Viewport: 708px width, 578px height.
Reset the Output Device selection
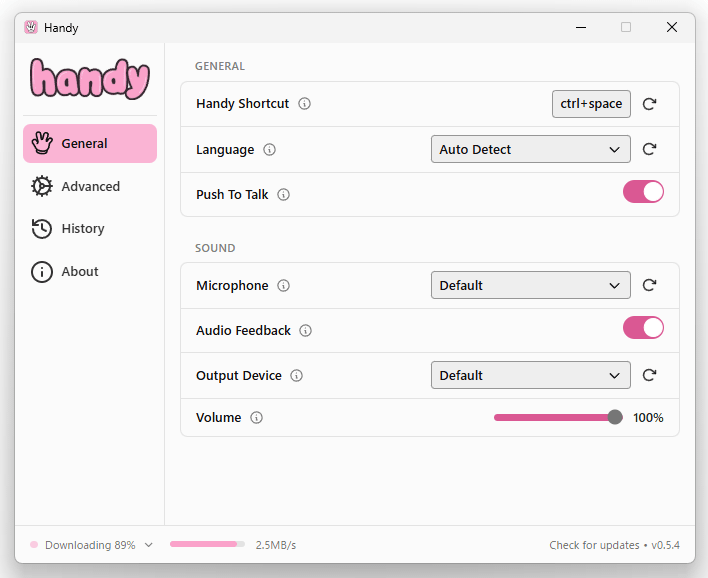(x=649, y=375)
